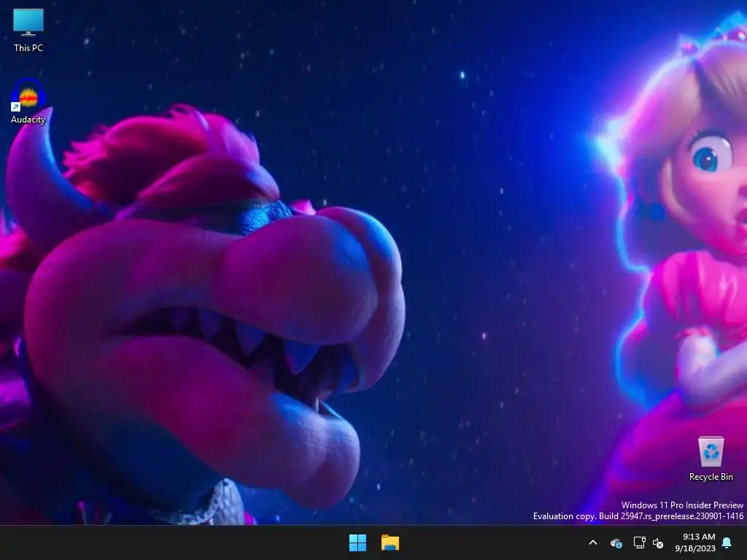Viewport: 747px width, 560px height.
Task: Click the 9/18/2023 date on the taskbar
Action: tap(695, 548)
